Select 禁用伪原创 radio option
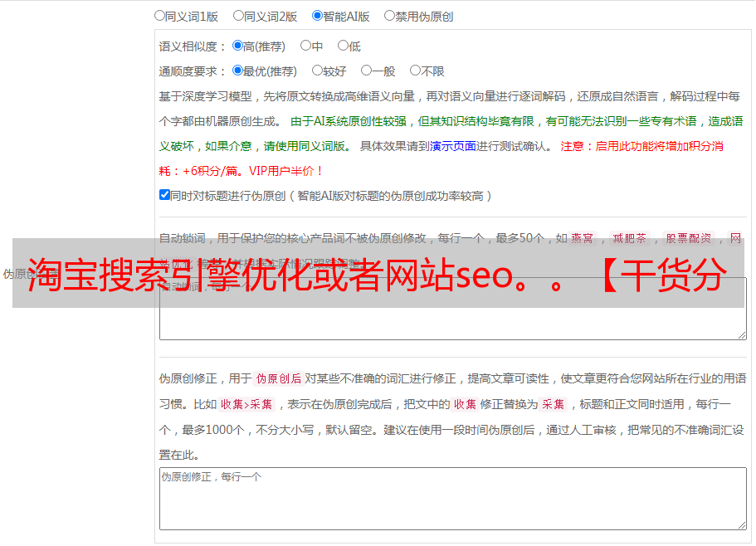This screenshot has width=756, height=546. [389, 16]
